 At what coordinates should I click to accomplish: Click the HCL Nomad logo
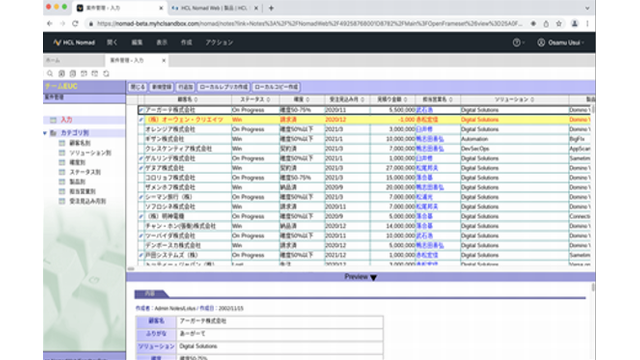74,42
